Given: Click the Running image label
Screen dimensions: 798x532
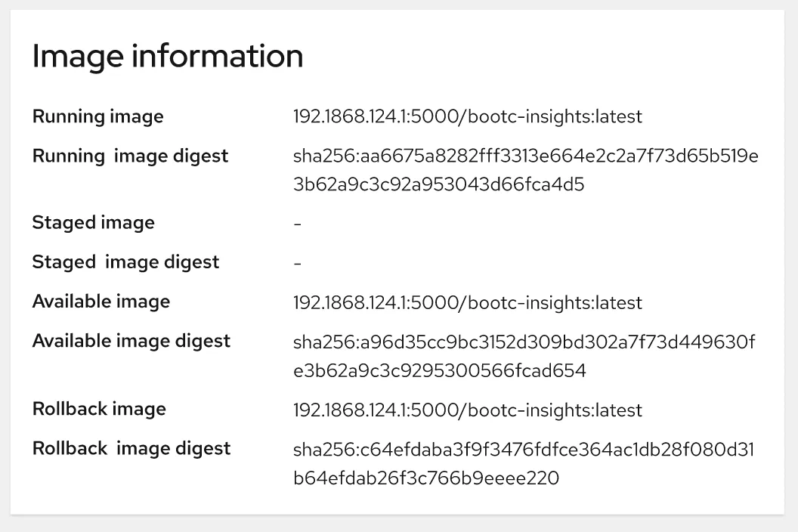Looking at the screenshot, I should click(97, 116).
